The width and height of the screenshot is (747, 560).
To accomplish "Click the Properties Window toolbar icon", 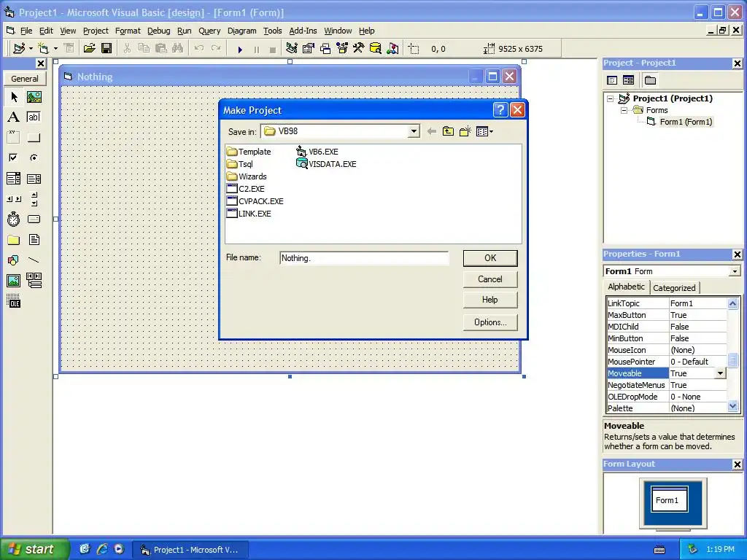I will tap(309, 49).
